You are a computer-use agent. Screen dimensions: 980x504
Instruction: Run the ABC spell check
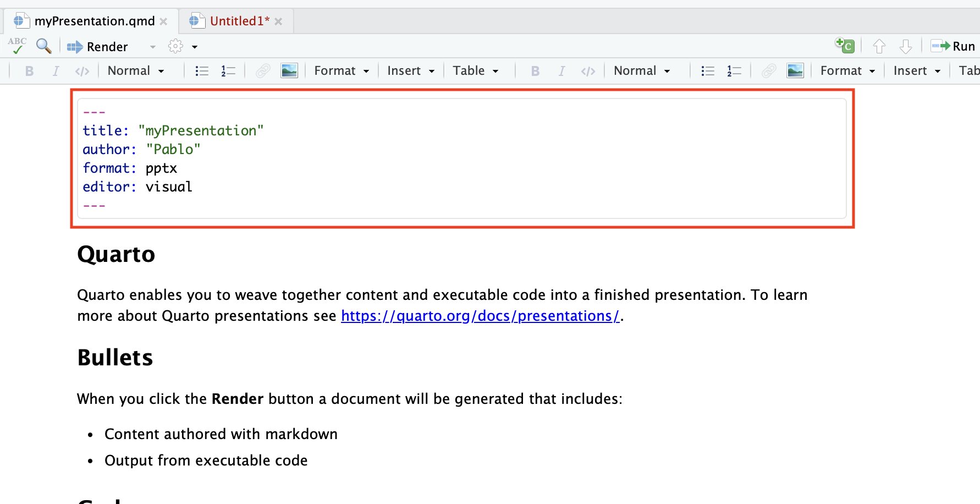[17, 46]
